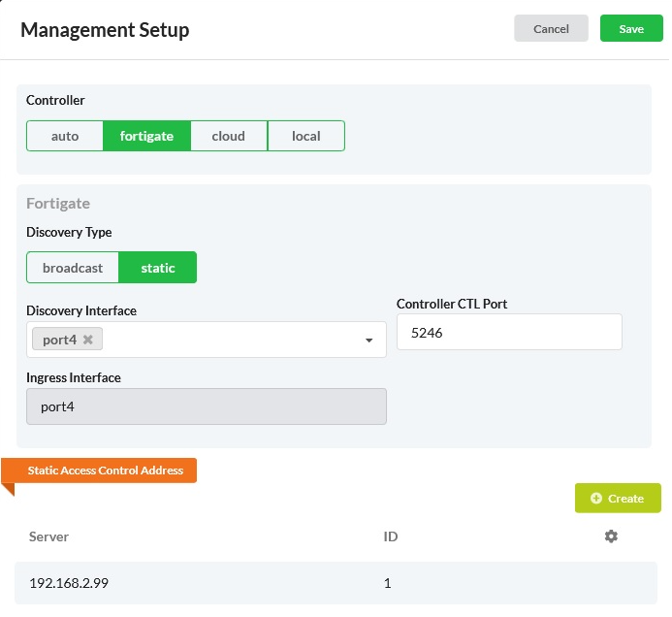Open the Discovery Interface selection box

233,340
